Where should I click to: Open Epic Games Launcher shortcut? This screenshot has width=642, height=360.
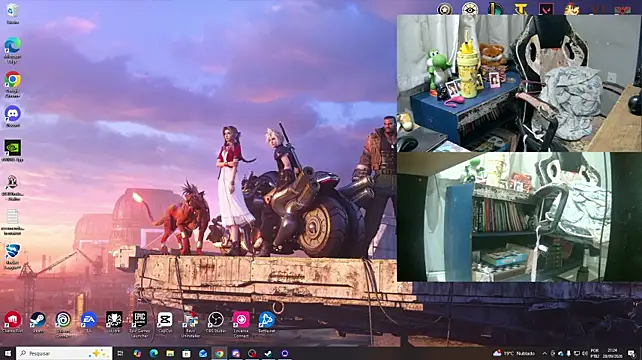click(139, 324)
